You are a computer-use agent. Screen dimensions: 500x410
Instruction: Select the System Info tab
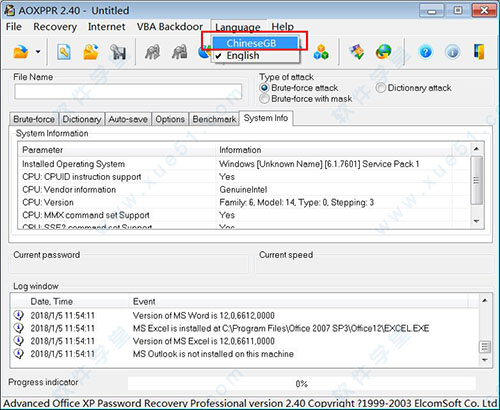(x=266, y=118)
